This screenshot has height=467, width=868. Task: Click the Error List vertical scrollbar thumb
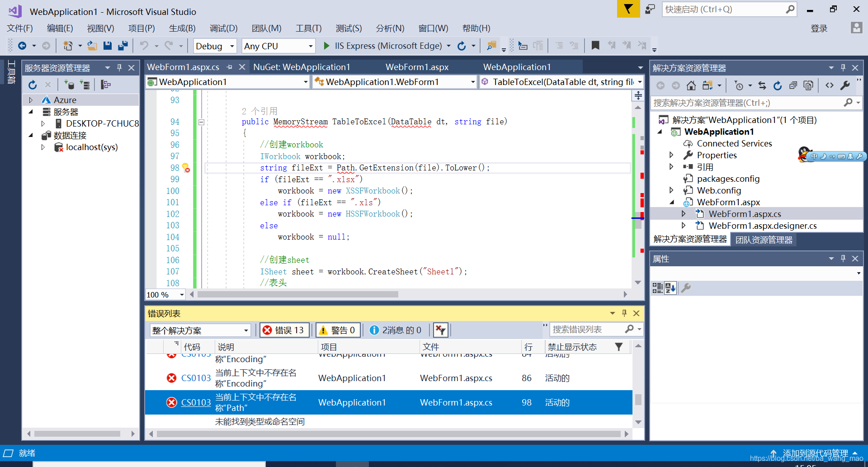pos(638,399)
